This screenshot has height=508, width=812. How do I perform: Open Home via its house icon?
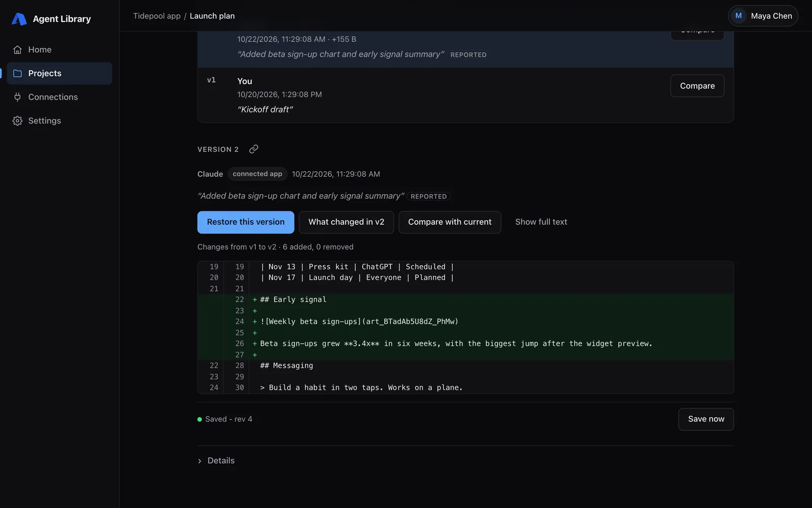point(17,50)
